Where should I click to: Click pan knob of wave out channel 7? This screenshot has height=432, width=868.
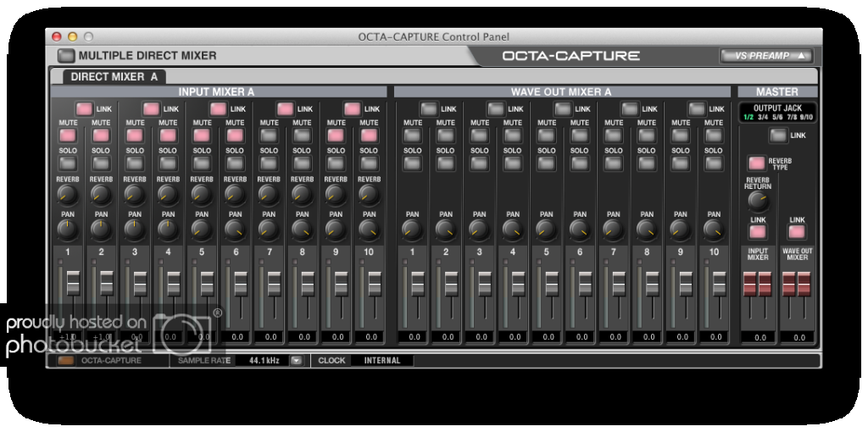[x=614, y=230]
